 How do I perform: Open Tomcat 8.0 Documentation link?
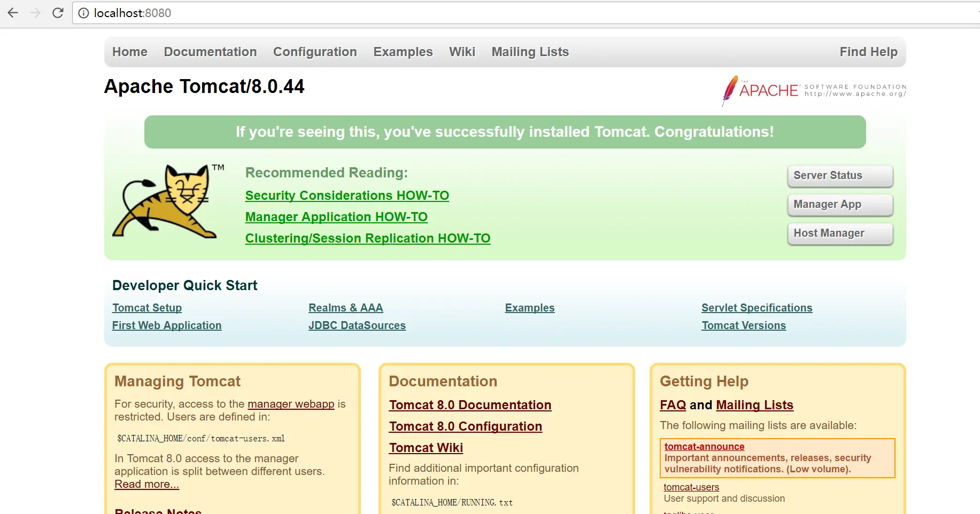(470, 405)
